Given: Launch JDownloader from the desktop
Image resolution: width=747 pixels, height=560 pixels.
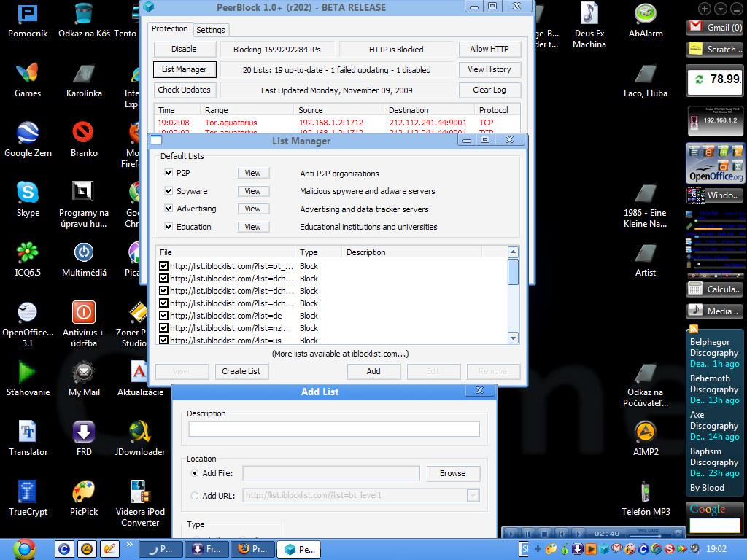Looking at the screenshot, I should pyautogui.click(x=139, y=440).
